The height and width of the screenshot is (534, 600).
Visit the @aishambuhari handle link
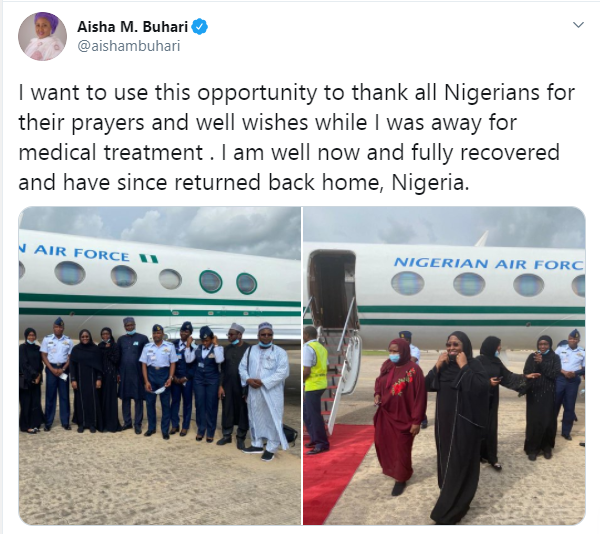click(129, 46)
